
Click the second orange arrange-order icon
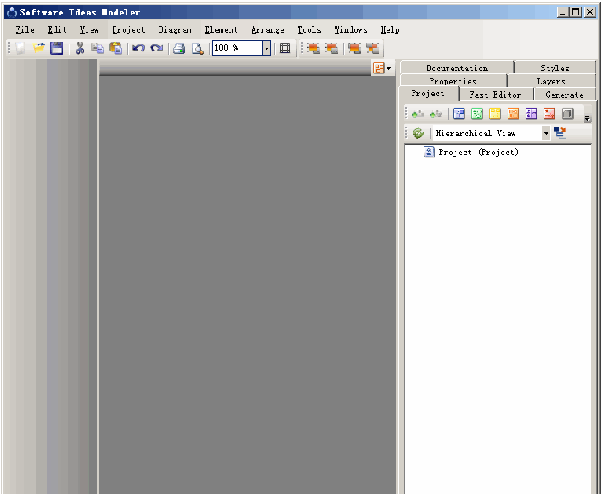[x=331, y=48]
